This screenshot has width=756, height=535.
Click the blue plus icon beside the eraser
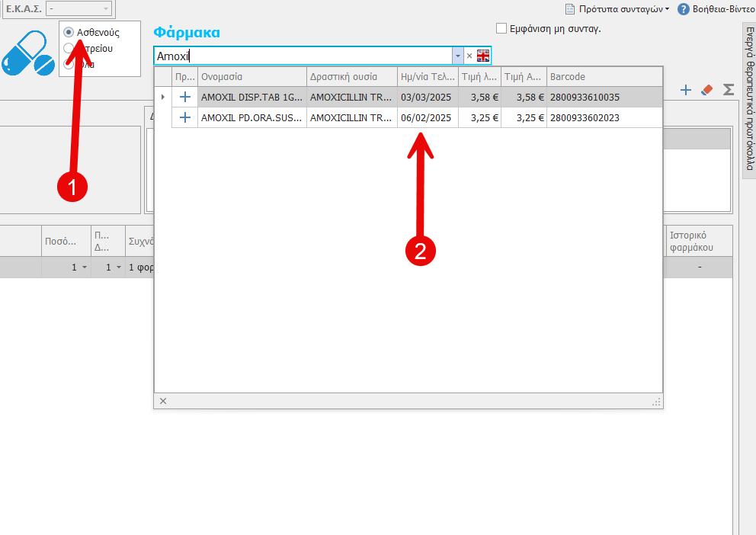click(x=686, y=90)
